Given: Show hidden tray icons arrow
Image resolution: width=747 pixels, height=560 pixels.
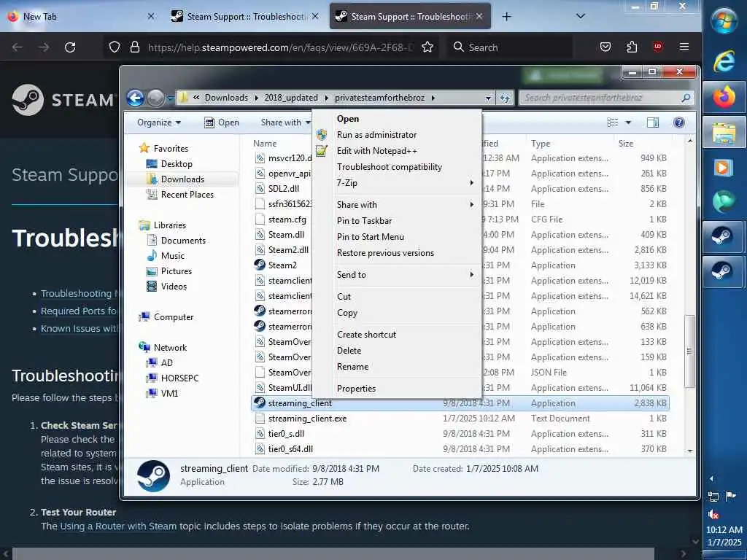Looking at the screenshot, I should point(712,478).
